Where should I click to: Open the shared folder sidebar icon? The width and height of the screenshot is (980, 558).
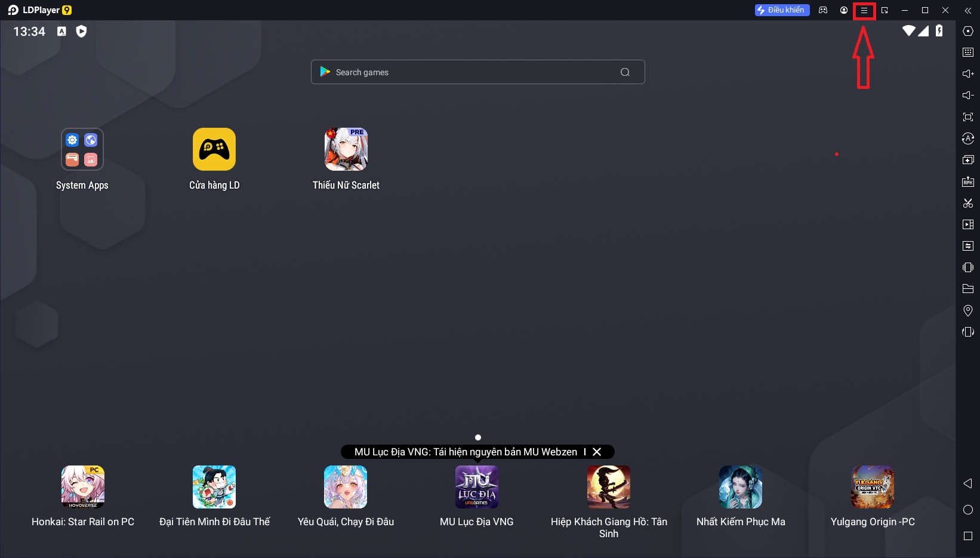coord(967,289)
